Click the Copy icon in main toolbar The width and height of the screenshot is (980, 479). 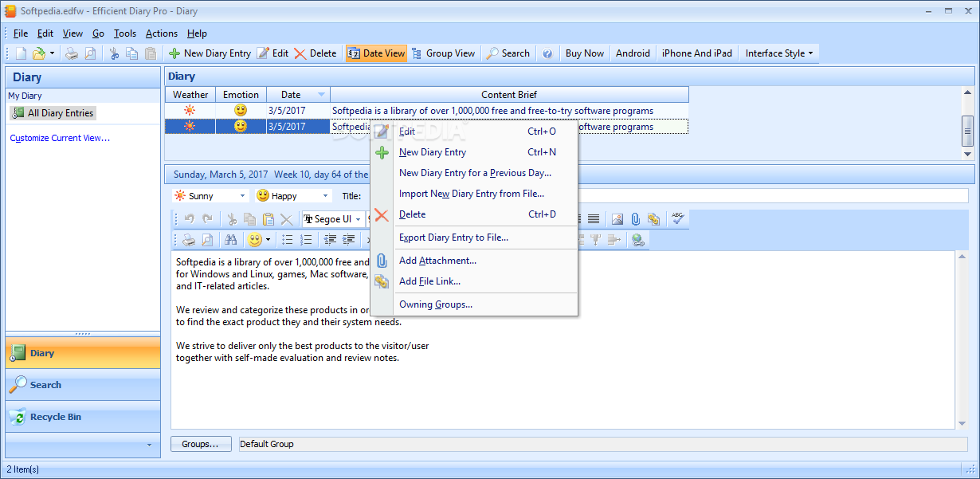pyautogui.click(x=132, y=53)
